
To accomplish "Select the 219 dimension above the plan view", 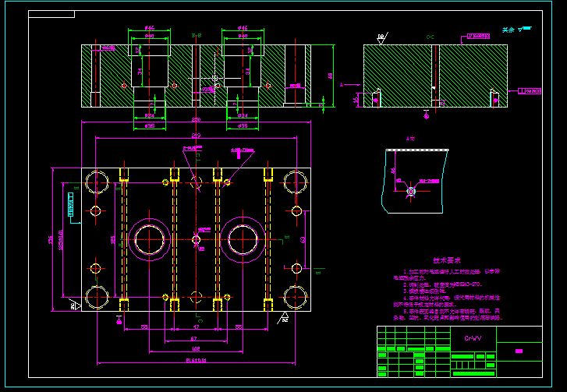I will click(x=196, y=136).
